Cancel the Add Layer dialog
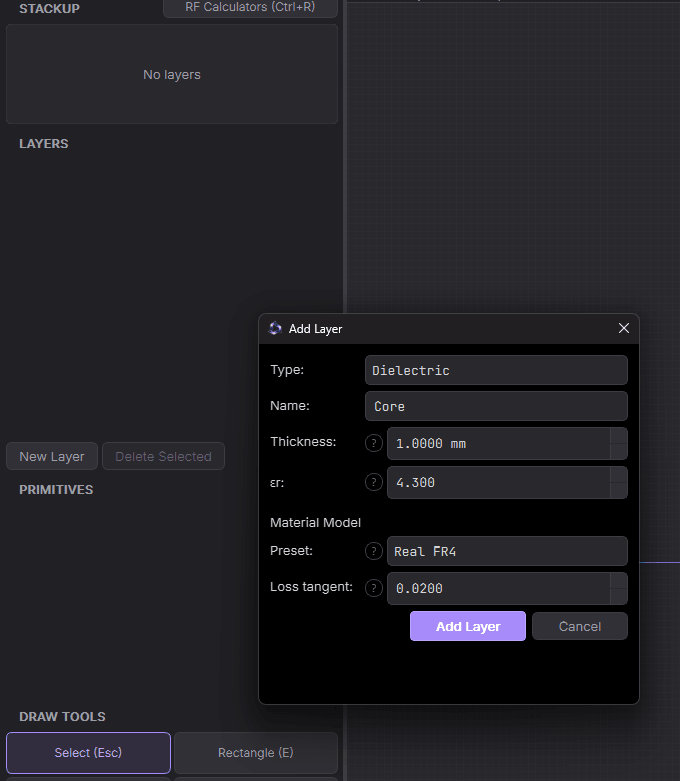This screenshot has width=680, height=781. pos(580,626)
